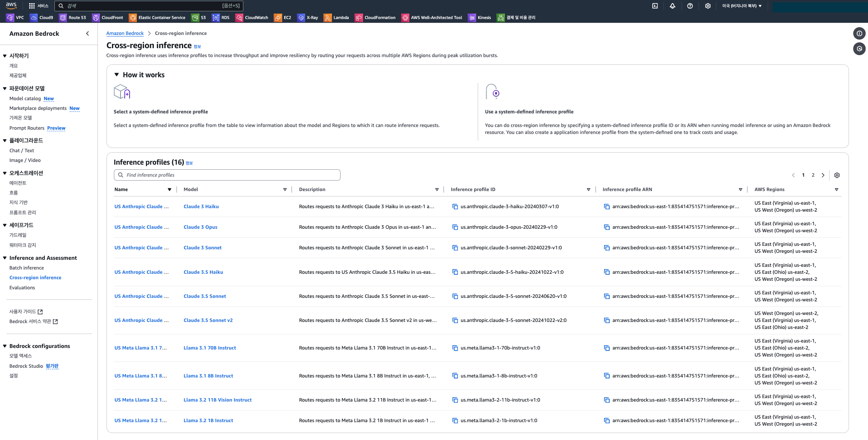This screenshot has width=868, height=440.
Task: Open Model catalog in sidebar
Action: 25,99
